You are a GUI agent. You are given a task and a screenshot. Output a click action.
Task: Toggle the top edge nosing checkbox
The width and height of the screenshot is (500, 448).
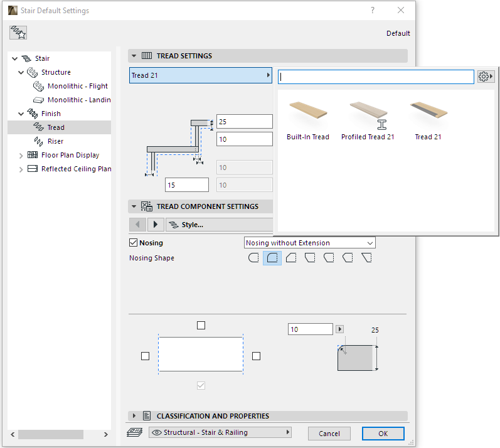tap(201, 325)
